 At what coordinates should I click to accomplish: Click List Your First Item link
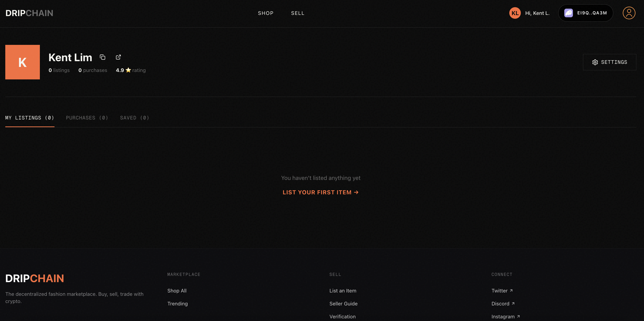[x=321, y=192]
